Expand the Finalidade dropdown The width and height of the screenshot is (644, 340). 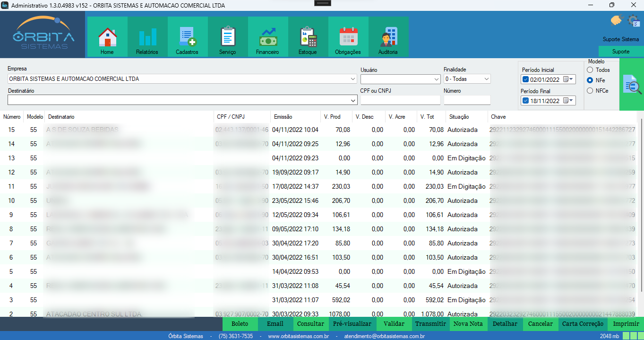487,79
